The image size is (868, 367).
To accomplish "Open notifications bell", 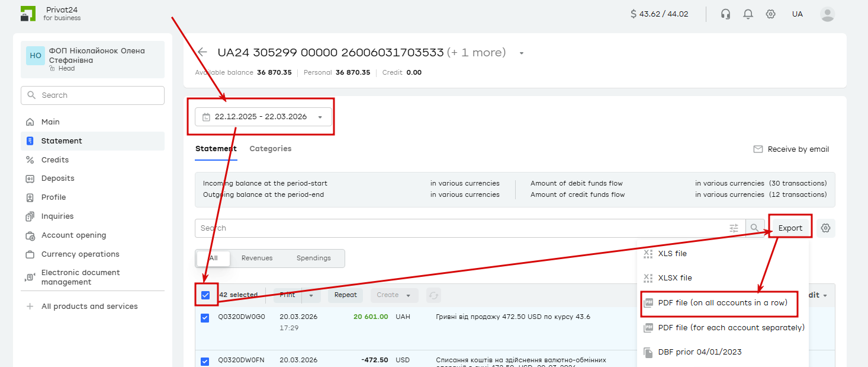I will coord(748,14).
